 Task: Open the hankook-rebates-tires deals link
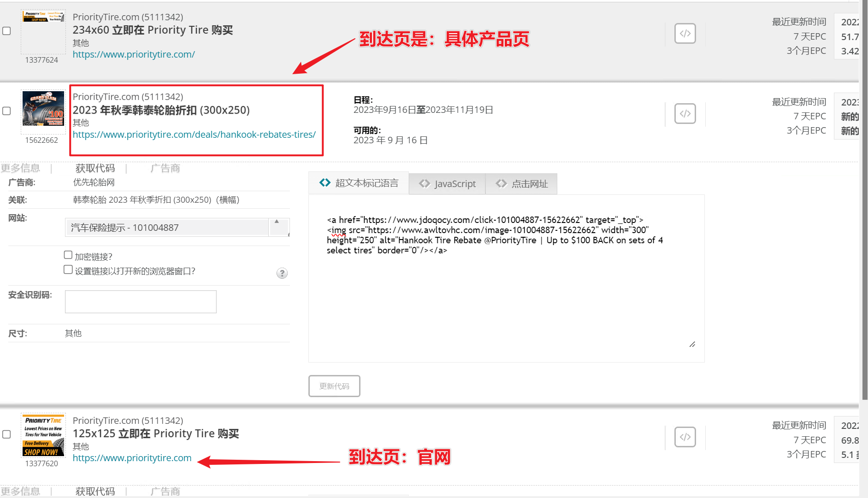pyautogui.click(x=194, y=135)
